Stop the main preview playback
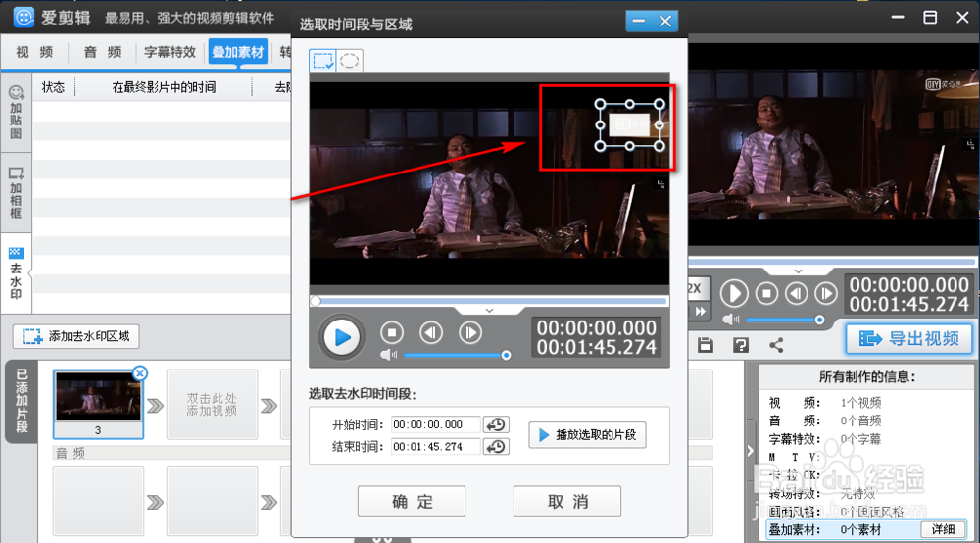Image resolution: width=980 pixels, height=543 pixels. (x=767, y=293)
